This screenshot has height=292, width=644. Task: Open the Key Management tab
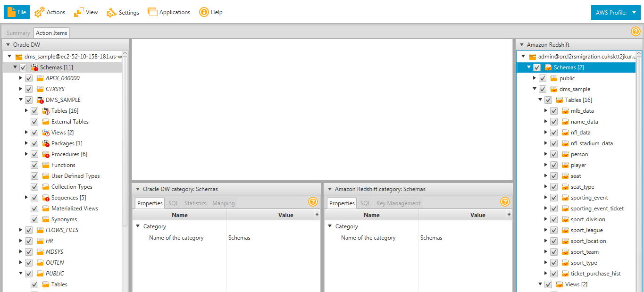coord(398,203)
